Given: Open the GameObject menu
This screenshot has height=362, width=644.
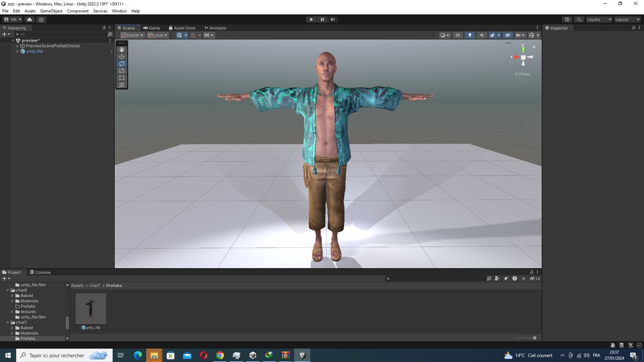Looking at the screenshot, I should click(51, 11).
